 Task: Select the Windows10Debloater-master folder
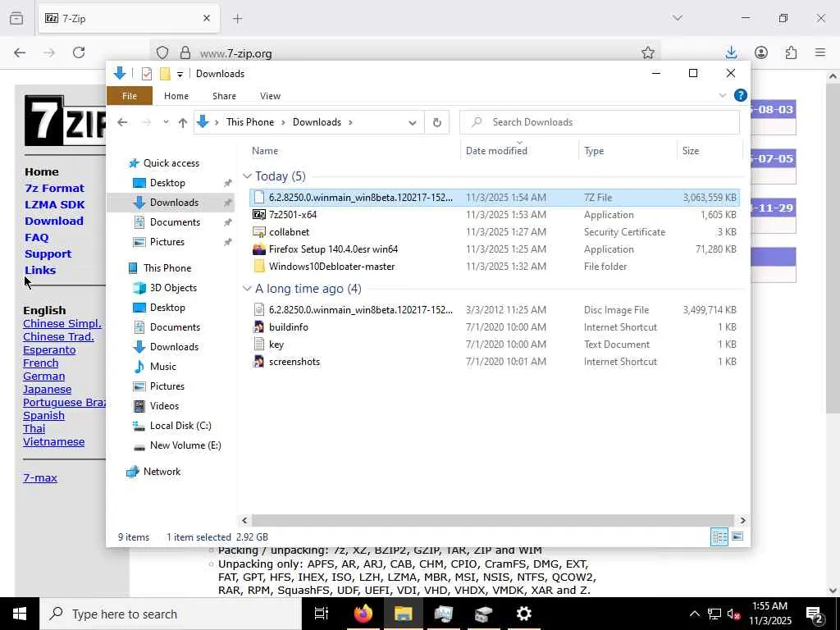point(495,267)
